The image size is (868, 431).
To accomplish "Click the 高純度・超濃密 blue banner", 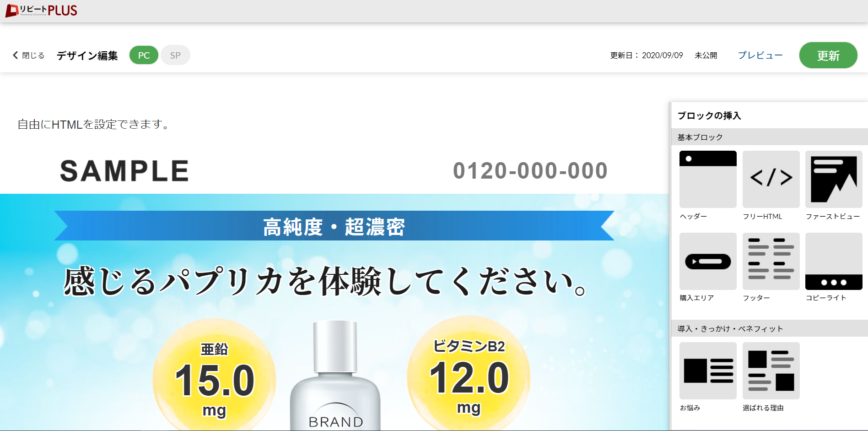I will coord(334,226).
